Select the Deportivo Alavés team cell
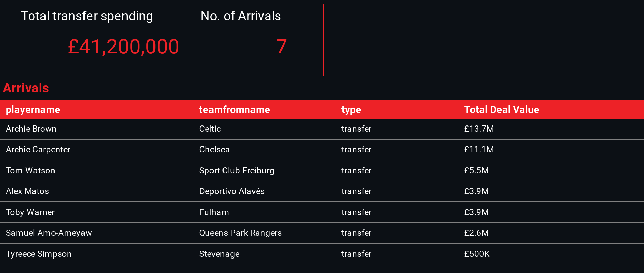This screenshot has height=273, width=644. tap(231, 191)
